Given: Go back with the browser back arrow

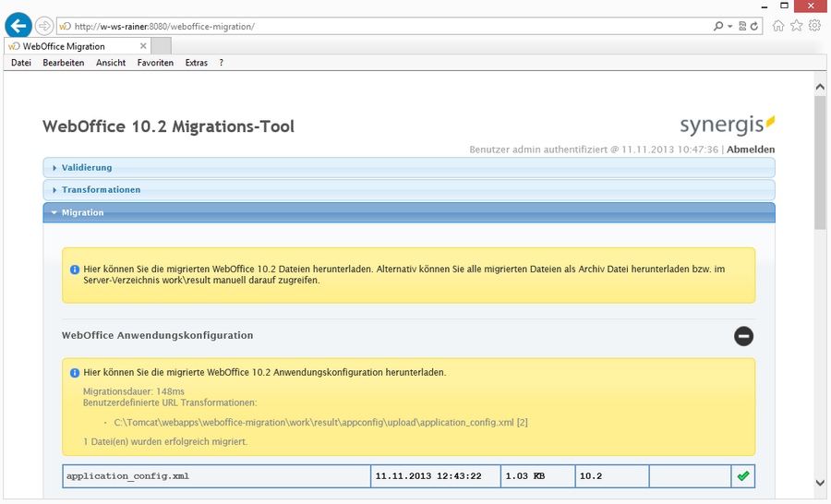Looking at the screenshot, I should pyautogui.click(x=18, y=26).
